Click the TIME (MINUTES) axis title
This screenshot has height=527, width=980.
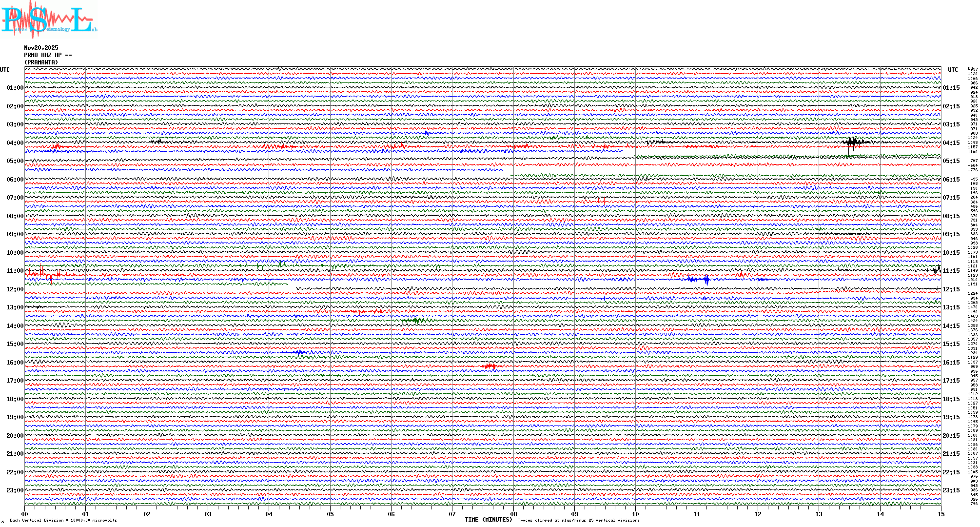point(488,520)
